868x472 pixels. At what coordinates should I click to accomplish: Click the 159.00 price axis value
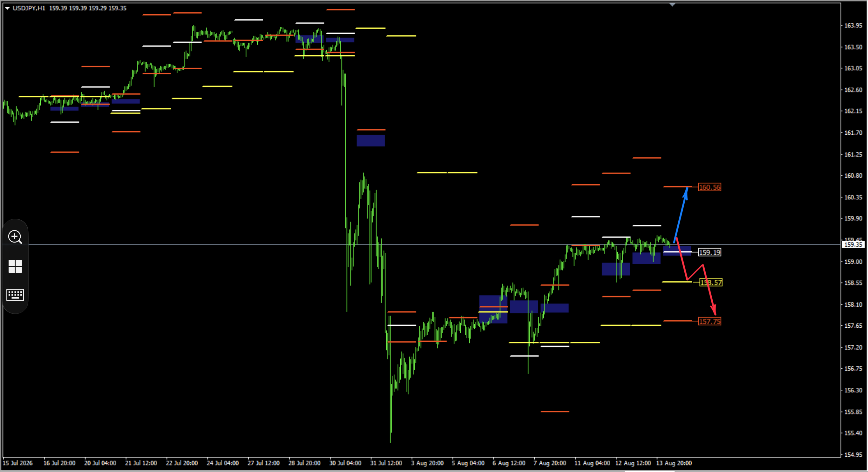(853, 262)
